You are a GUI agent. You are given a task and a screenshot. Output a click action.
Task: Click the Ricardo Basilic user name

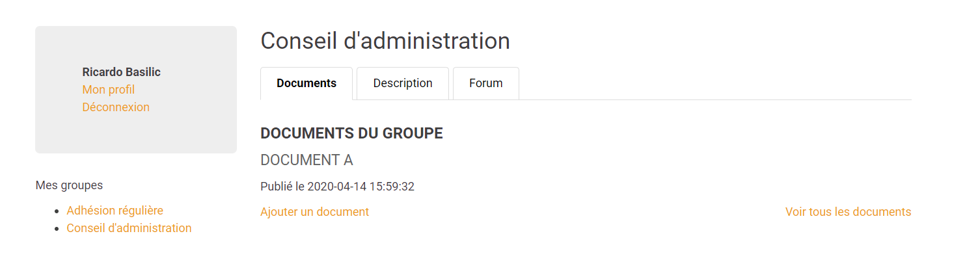pyautogui.click(x=121, y=72)
